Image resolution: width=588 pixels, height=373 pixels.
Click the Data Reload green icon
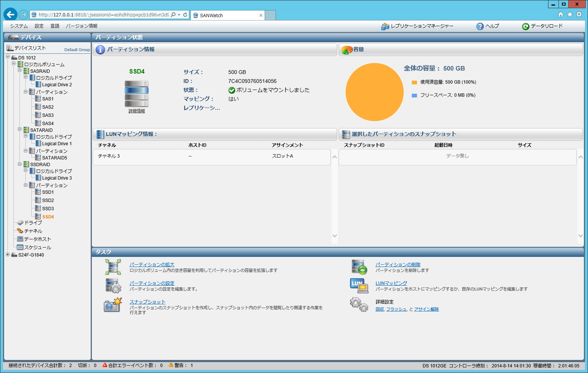point(525,27)
